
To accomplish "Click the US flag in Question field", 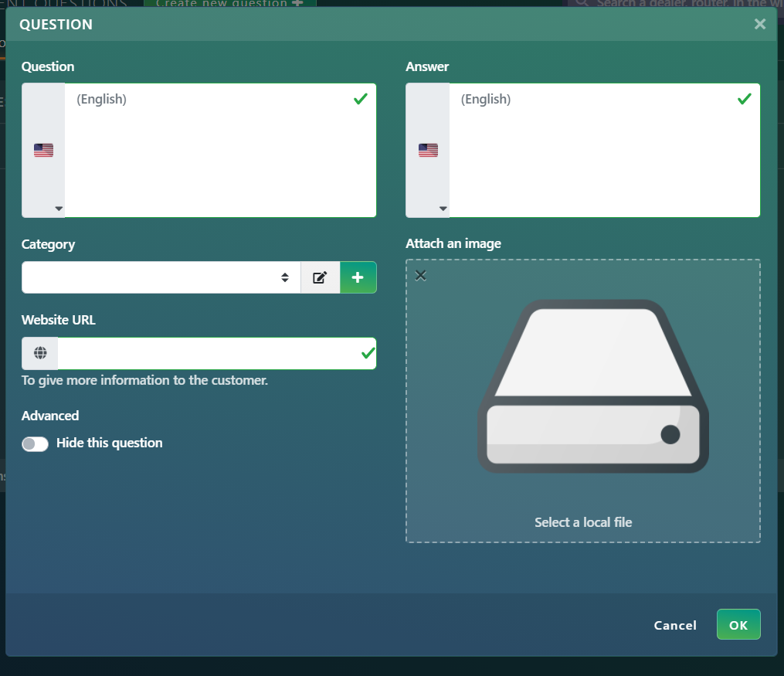I will (43, 150).
